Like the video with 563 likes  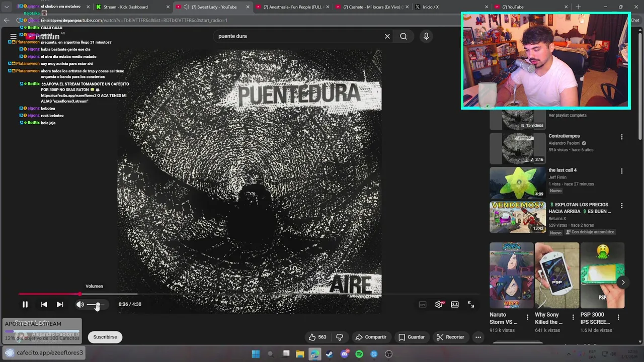pos(317,337)
